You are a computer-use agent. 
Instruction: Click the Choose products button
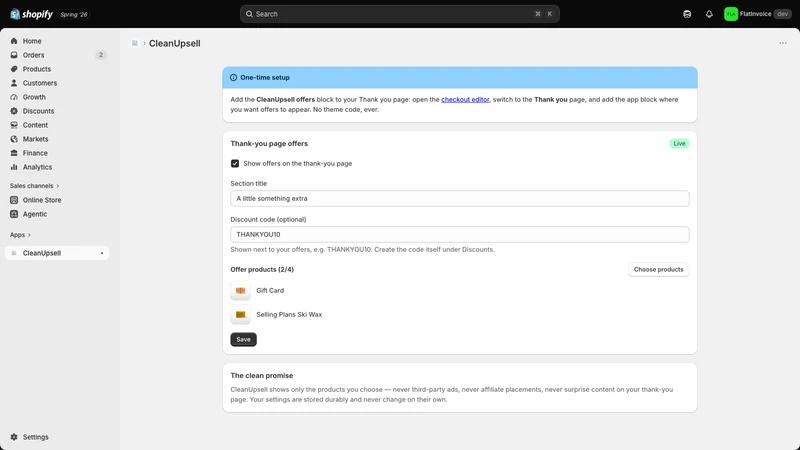(x=658, y=269)
